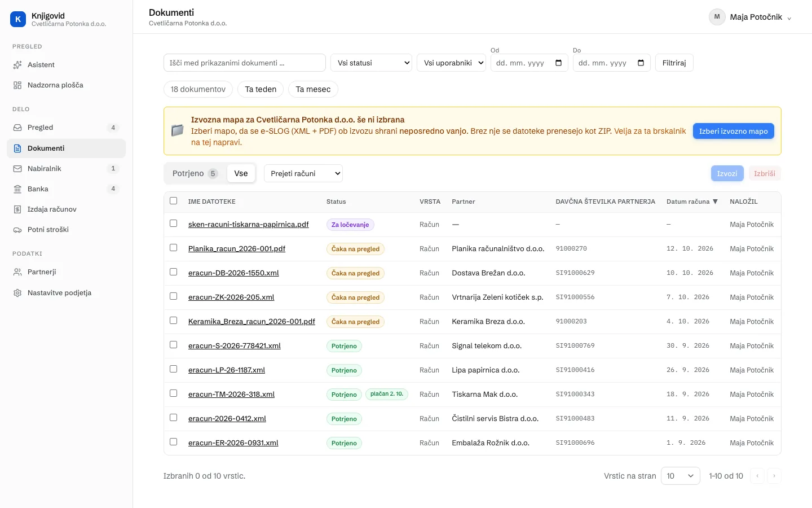This screenshot has width=812, height=508.
Task: Click the Banka building icon
Action: (x=17, y=189)
